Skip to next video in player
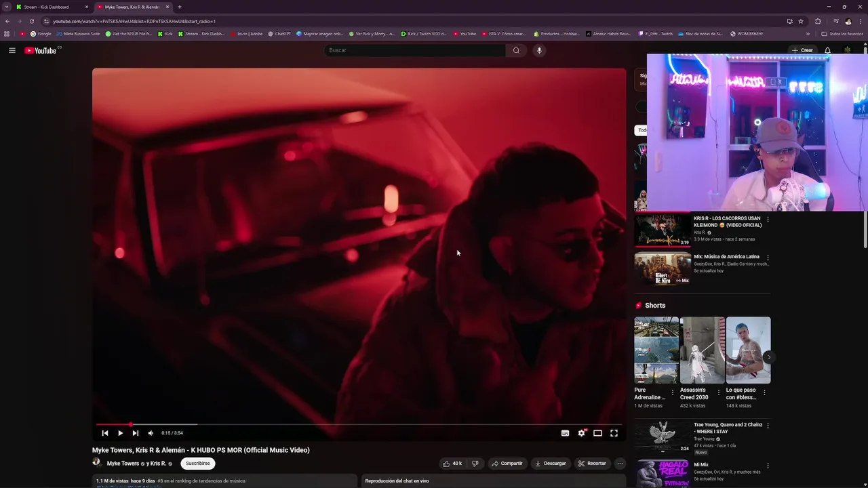The width and height of the screenshot is (868, 488). tap(135, 433)
